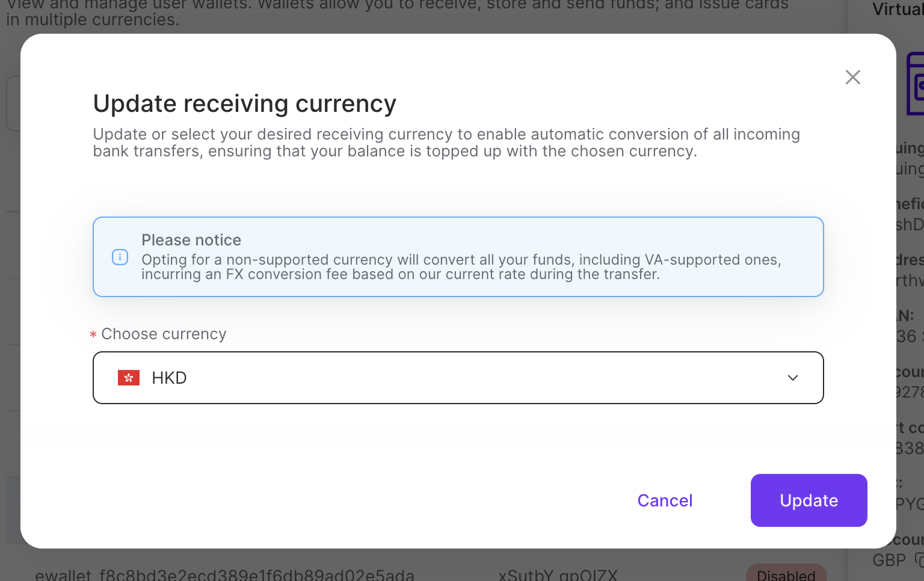Select the ewallet ID text in the background table

[x=226, y=574]
